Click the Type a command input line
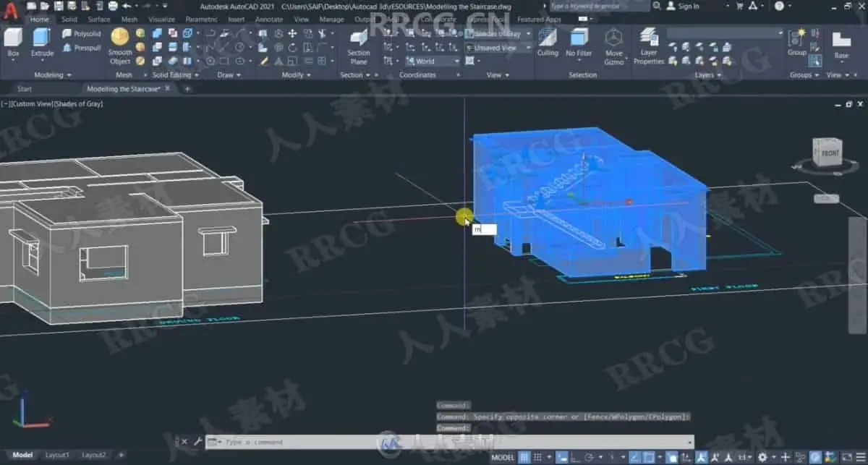The image size is (868, 465). click(448, 441)
